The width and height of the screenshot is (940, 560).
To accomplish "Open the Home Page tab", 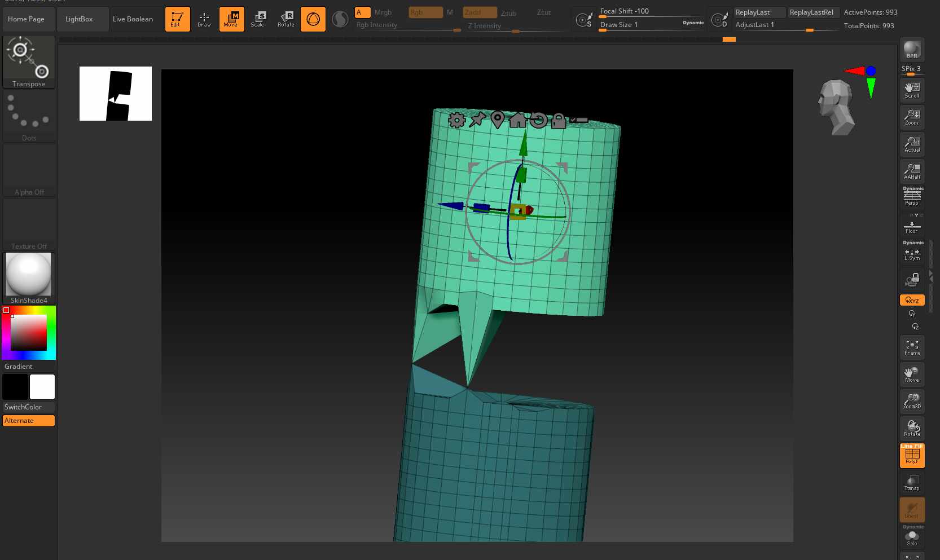I will click(x=27, y=19).
